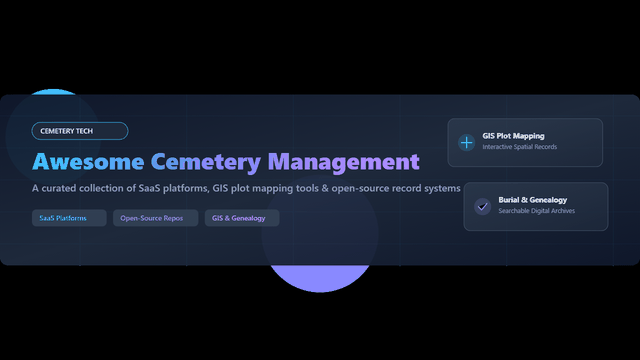The image size is (640, 360).
Task: Click the GIS Plot Mapping title
Action: (513, 136)
